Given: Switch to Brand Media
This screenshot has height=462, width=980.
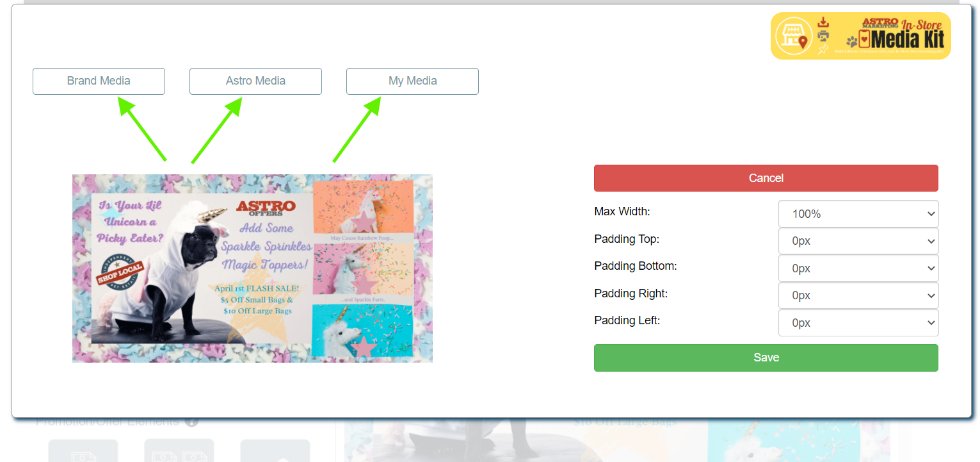Looking at the screenshot, I should tap(99, 81).
